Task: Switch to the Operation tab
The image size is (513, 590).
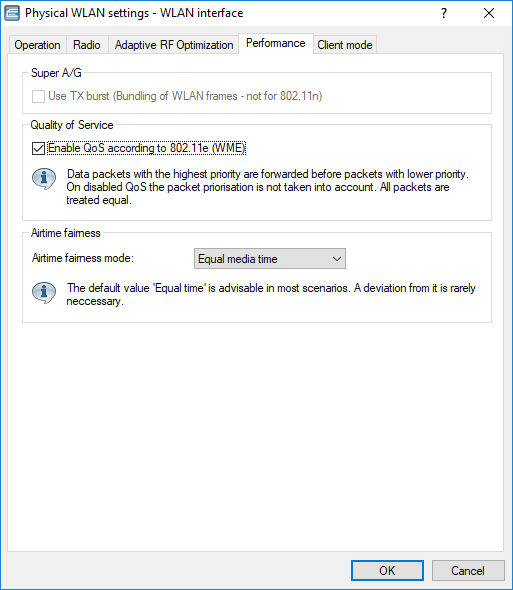Action: pos(37,45)
